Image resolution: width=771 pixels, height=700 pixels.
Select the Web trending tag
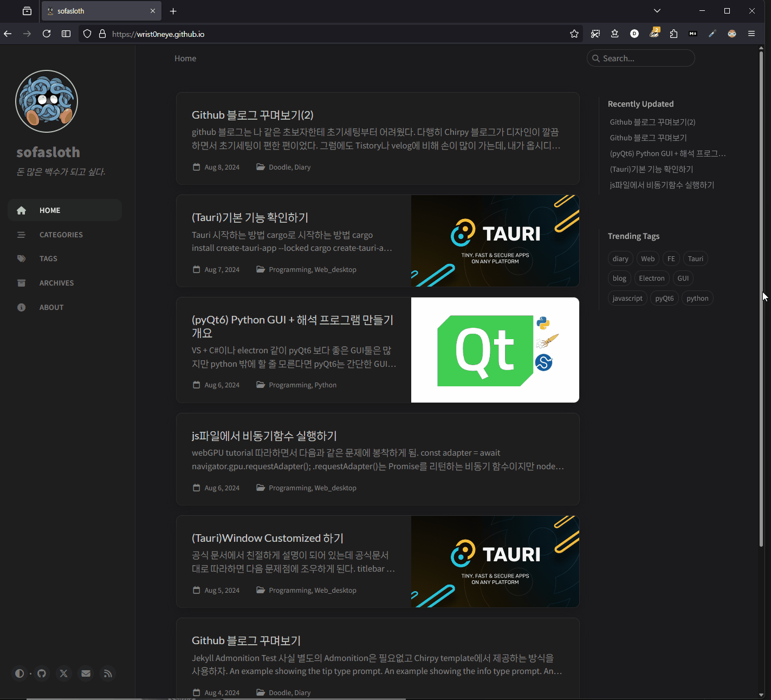[648, 258]
